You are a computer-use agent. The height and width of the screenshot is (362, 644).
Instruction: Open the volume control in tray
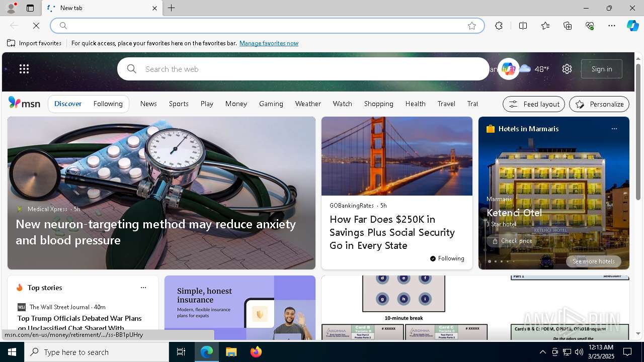[579, 352]
